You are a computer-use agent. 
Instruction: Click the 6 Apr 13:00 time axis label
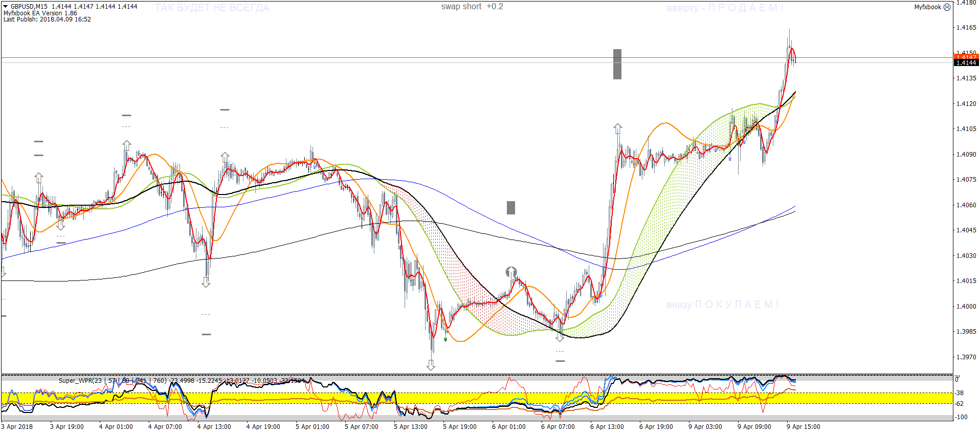[x=607, y=427]
